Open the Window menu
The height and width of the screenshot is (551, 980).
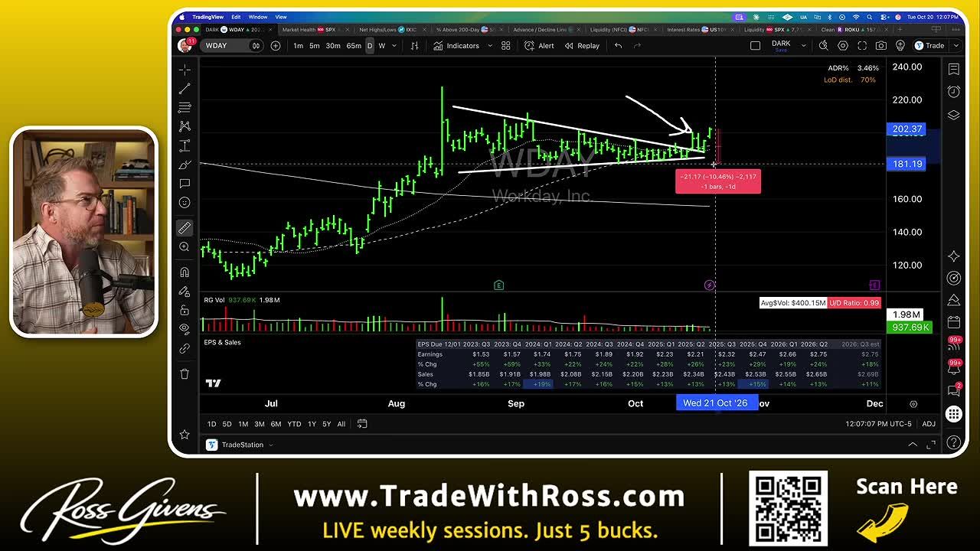pos(258,17)
